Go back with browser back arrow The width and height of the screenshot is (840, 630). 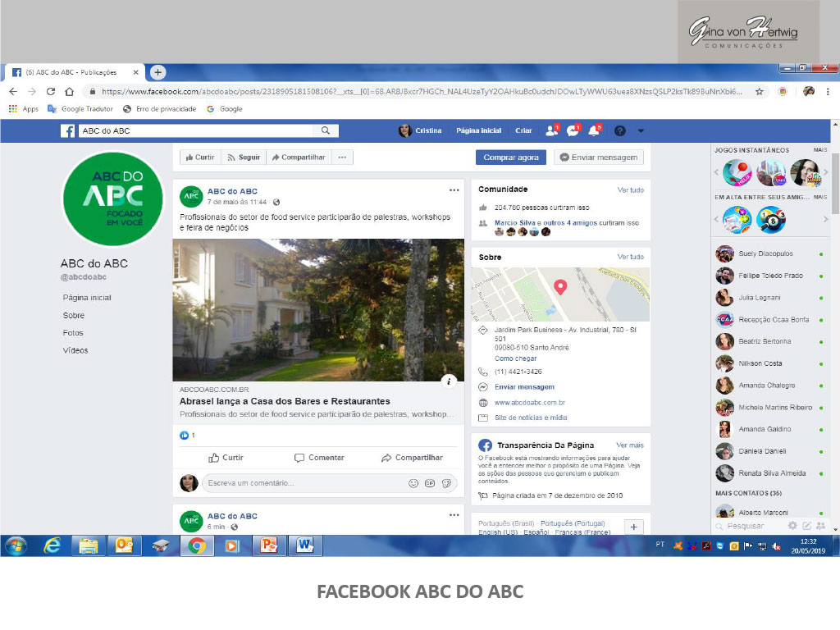(13, 92)
